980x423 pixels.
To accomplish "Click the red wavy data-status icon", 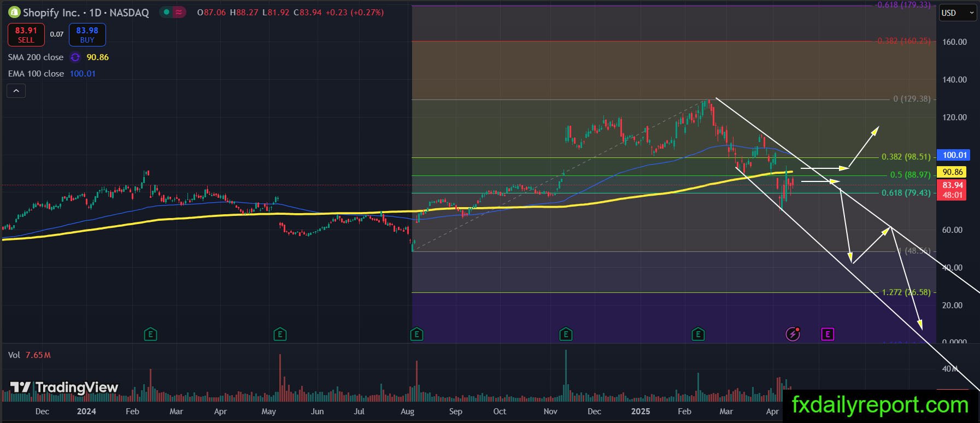I will (x=179, y=12).
